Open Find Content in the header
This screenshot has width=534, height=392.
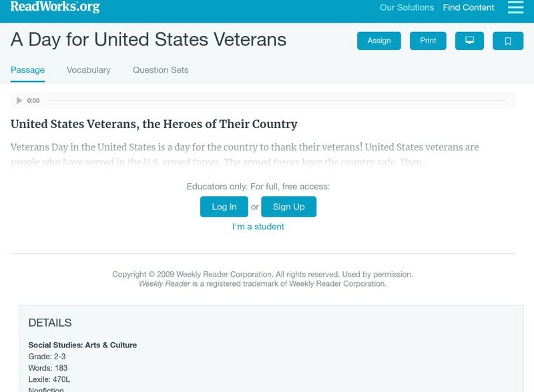[x=469, y=8]
